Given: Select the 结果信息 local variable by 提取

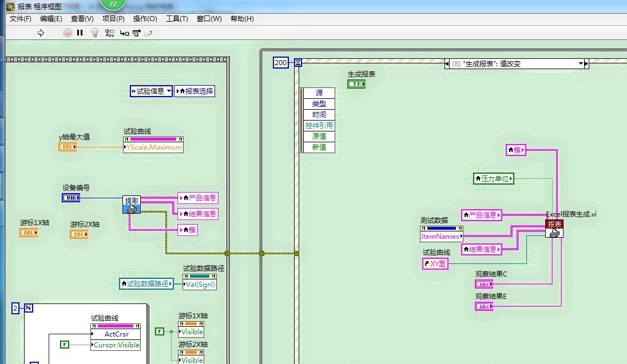Looking at the screenshot, I should pyautogui.click(x=198, y=214).
